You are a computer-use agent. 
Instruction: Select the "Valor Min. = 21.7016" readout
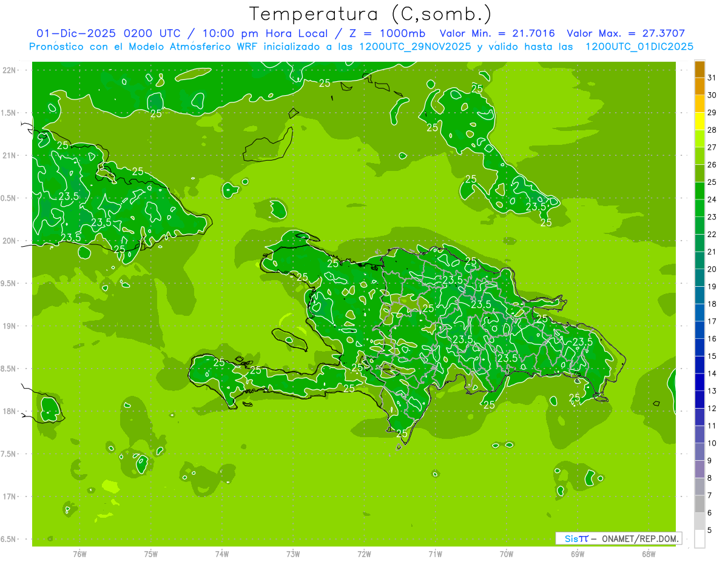click(x=497, y=33)
